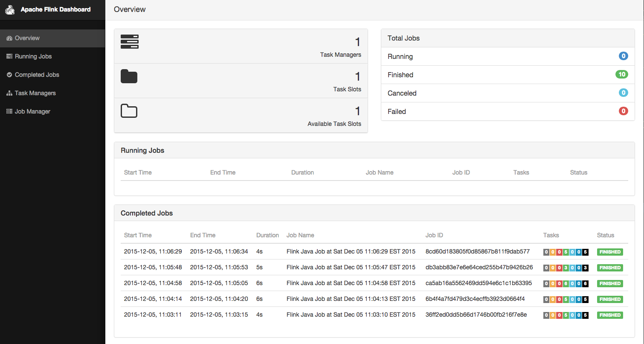Open job ca5ab16a5562469dd594e6c1c1b63395

click(479, 283)
